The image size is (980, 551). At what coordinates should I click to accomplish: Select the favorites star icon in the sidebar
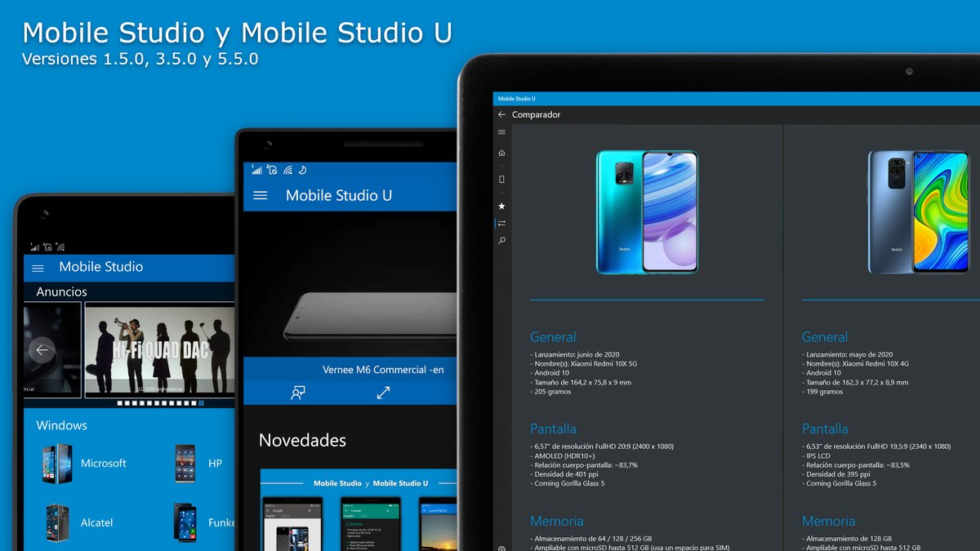501,206
